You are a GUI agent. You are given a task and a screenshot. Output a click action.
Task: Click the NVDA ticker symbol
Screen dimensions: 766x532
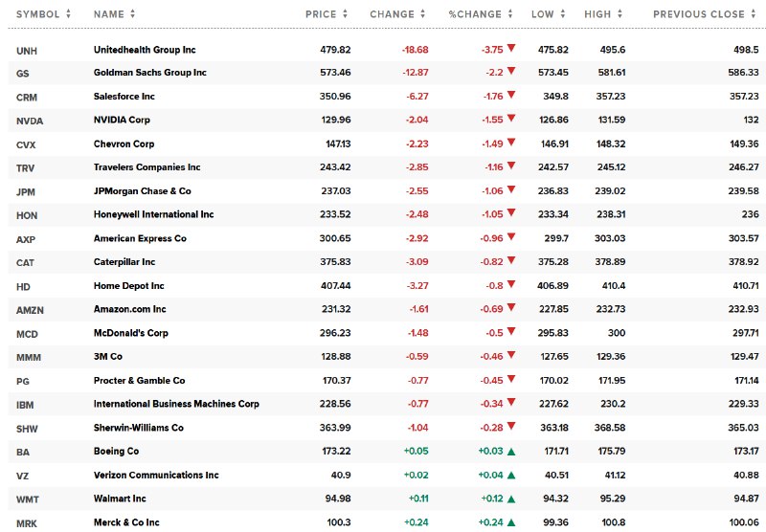30,122
